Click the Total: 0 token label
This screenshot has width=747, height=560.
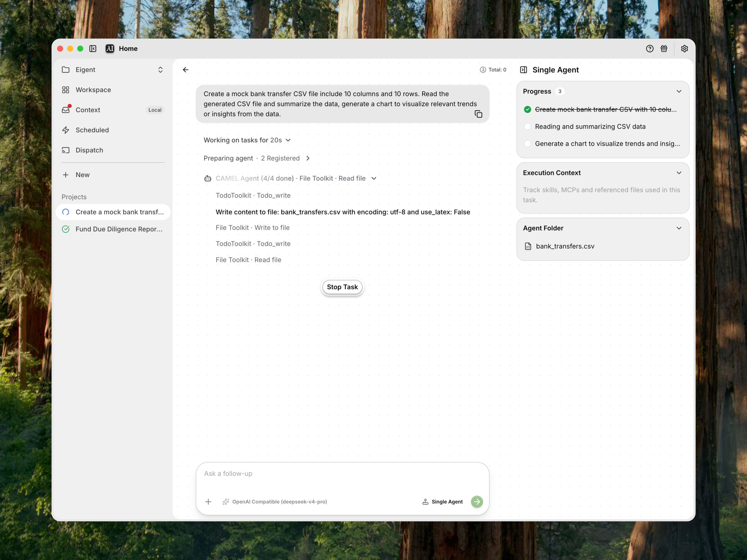click(497, 70)
